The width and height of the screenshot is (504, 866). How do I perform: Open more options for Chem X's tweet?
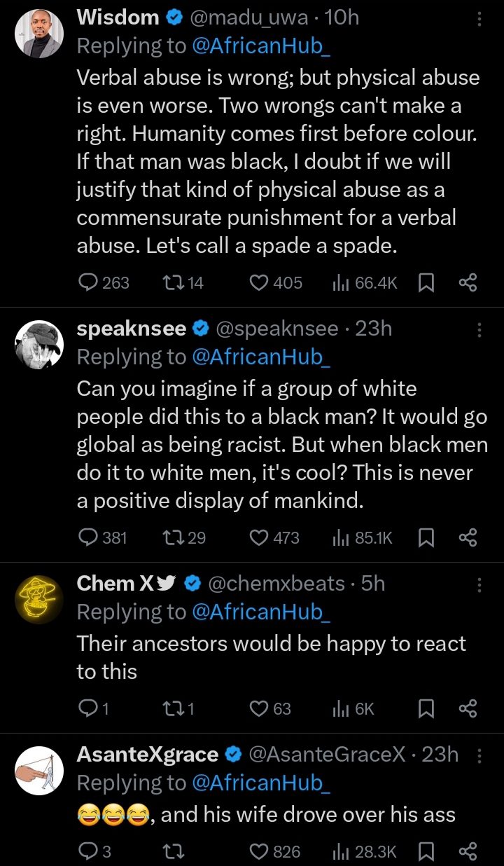tap(479, 584)
